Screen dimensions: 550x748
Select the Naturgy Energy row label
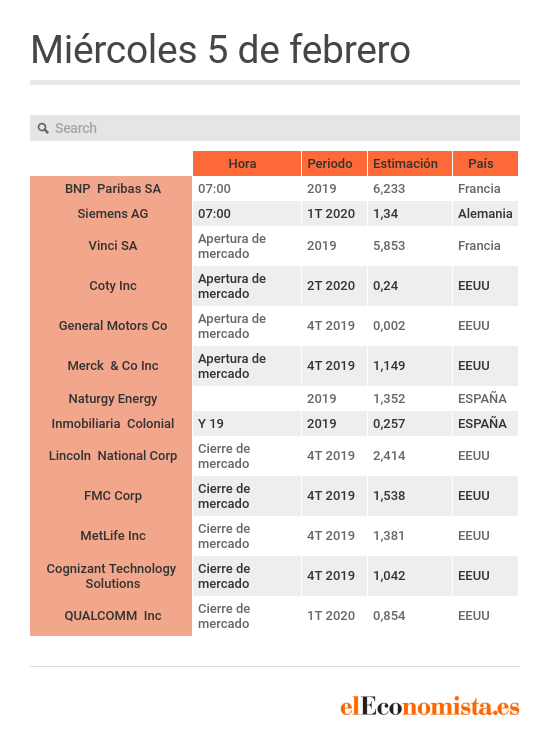coord(111,399)
